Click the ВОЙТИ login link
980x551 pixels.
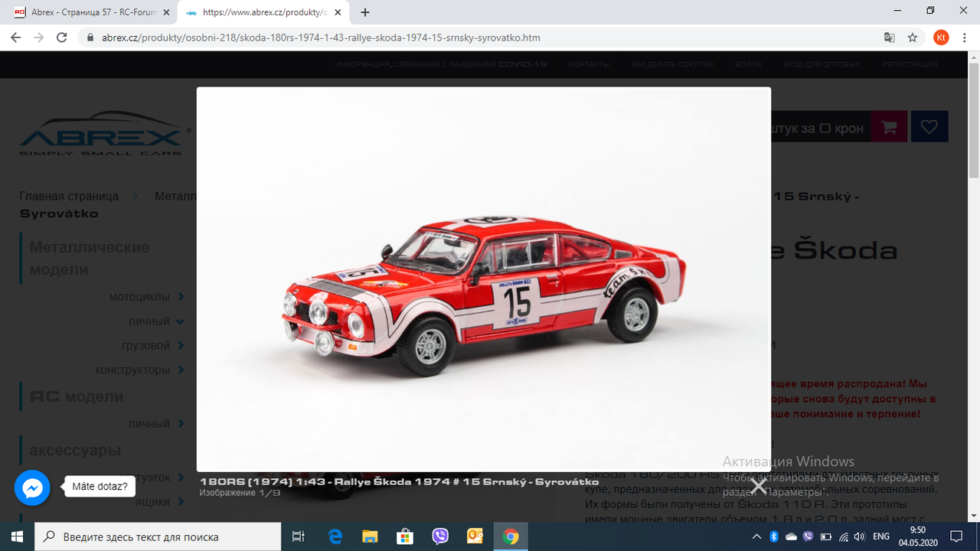click(x=748, y=64)
